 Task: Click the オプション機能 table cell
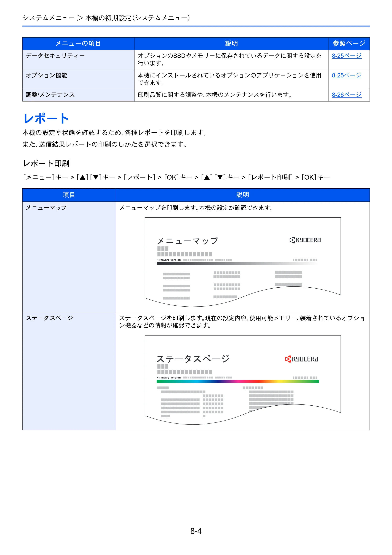[x=78, y=79]
